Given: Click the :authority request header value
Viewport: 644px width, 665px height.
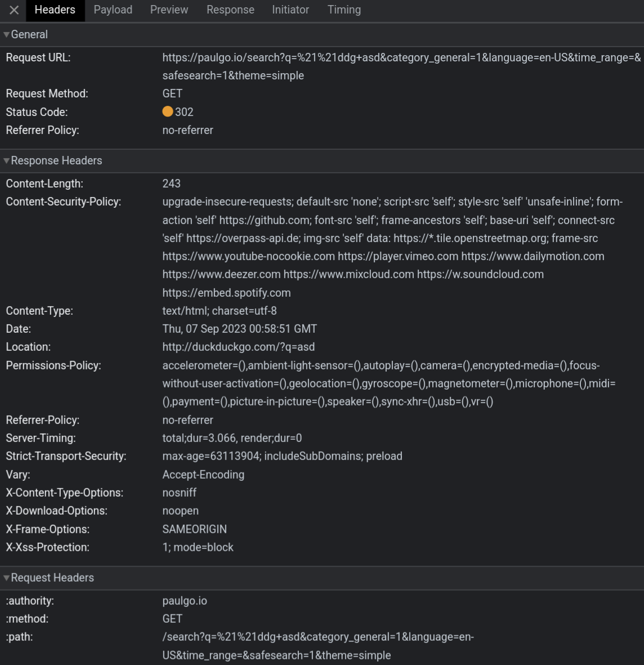Looking at the screenshot, I should pyautogui.click(x=184, y=601).
